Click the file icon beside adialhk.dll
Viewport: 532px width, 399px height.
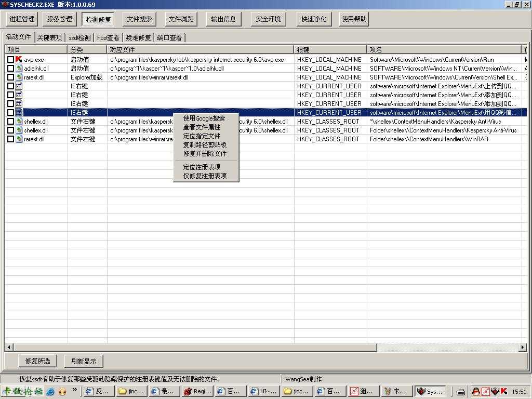click(x=19, y=68)
